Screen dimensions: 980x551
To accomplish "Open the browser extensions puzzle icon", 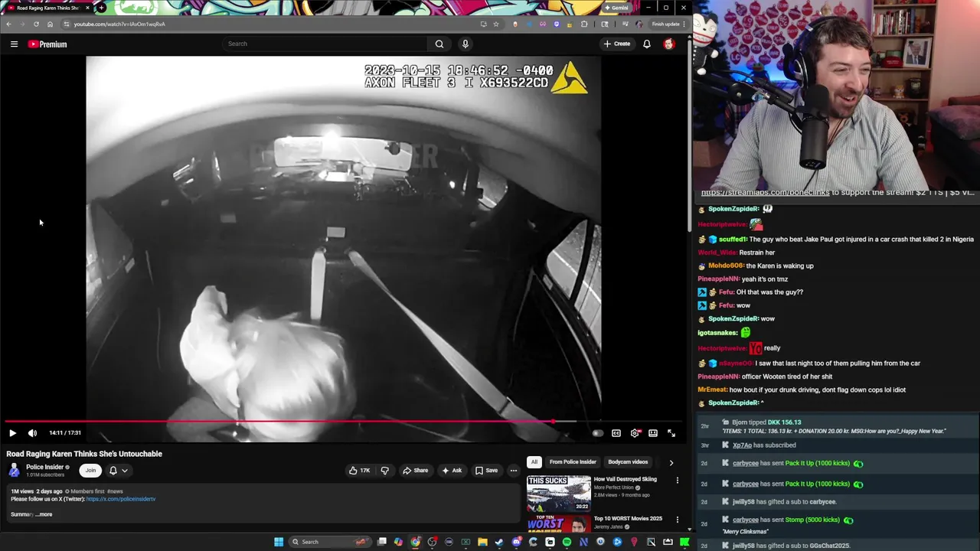I will pos(584,24).
